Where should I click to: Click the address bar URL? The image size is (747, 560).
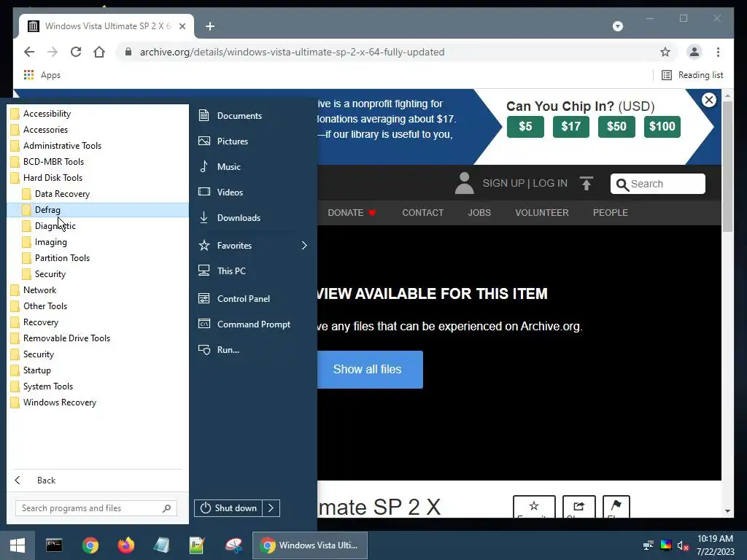292,52
